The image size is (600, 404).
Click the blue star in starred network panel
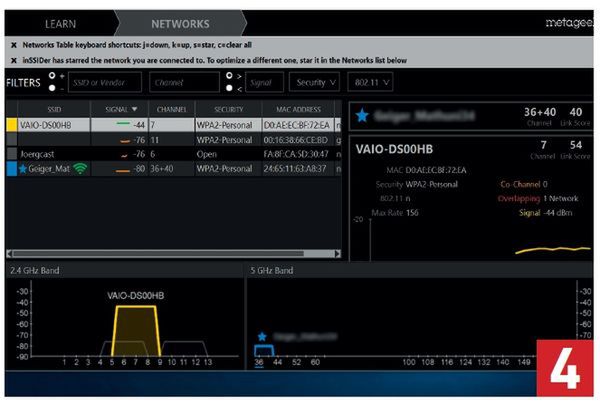coord(362,115)
